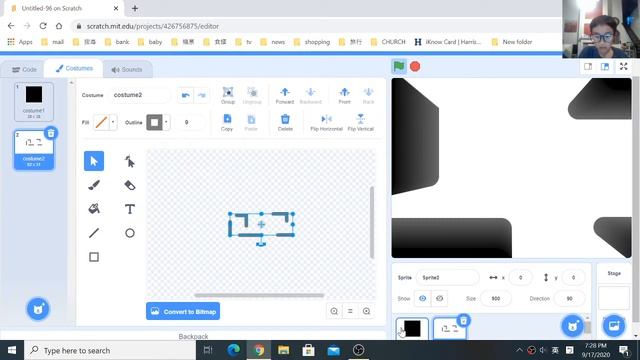Click the fill color swatch

[x=101, y=122]
